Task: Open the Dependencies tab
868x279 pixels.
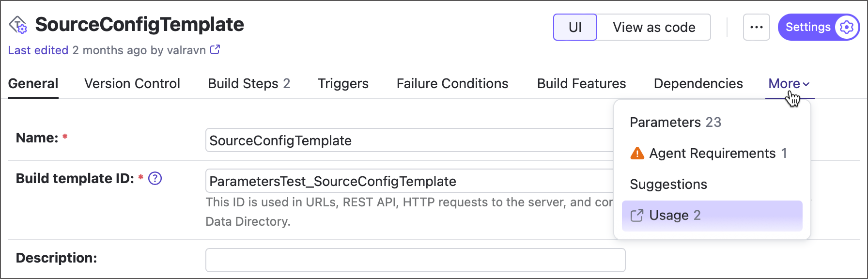Action: click(x=698, y=84)
